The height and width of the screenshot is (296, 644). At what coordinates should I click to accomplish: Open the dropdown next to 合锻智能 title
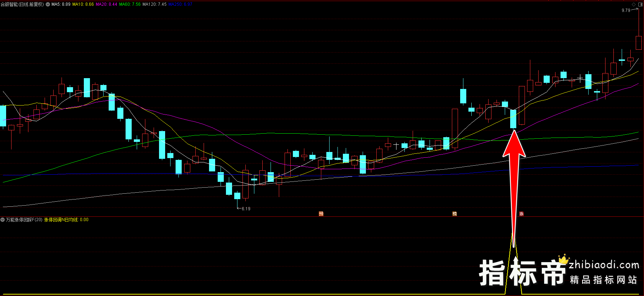click(48, 4)
